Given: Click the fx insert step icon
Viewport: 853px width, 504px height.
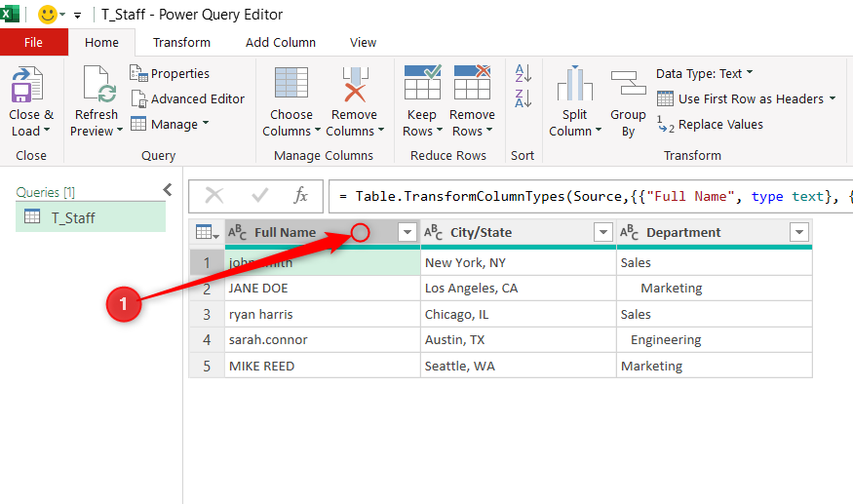Looking at the screenshot, I should coord(301,195).
